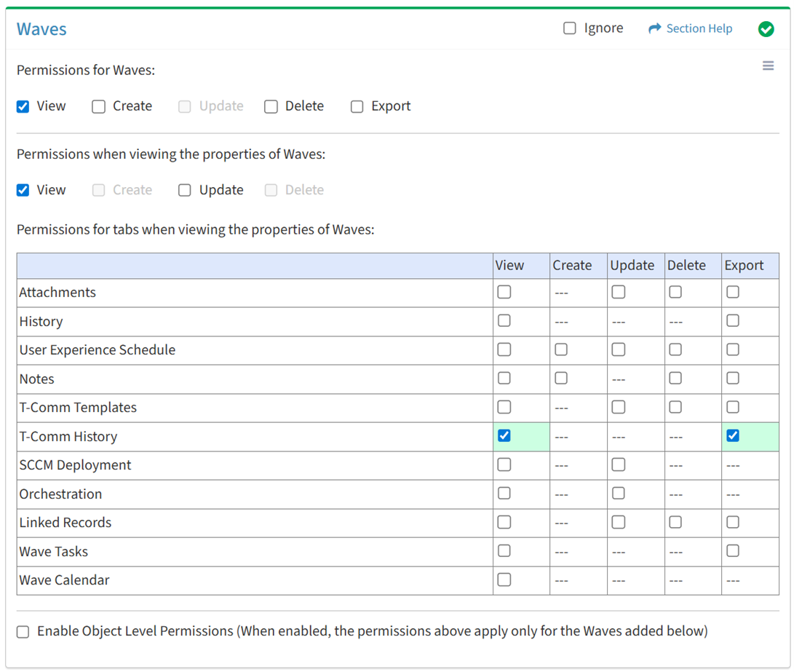
Task: Click the green checkmark status icon
Action: tap(766, 29)
